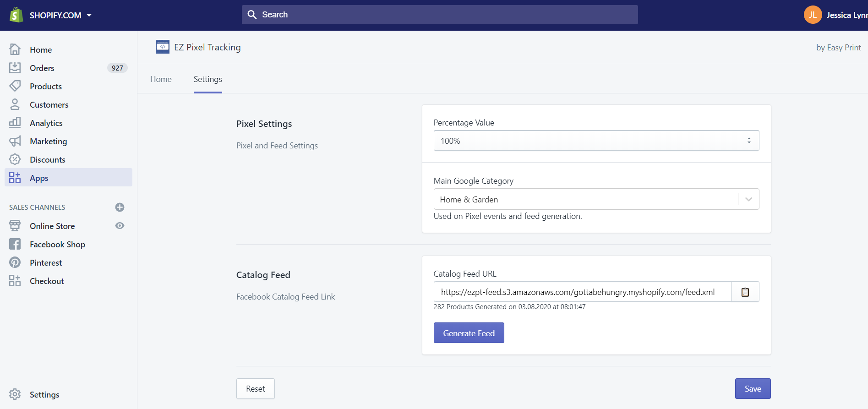Select the Settings tab

pos(207,79)
